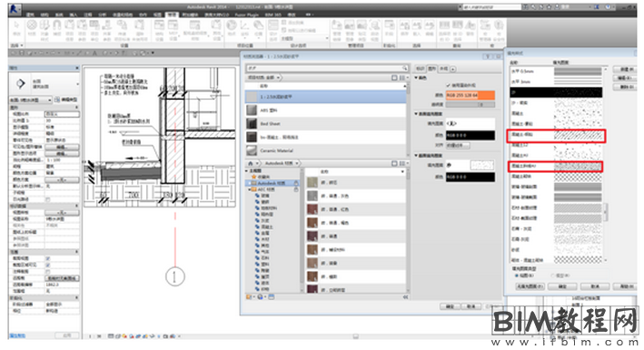
Task: Toggle the use render appearance checkbox
Action: [x=448, y=85]
